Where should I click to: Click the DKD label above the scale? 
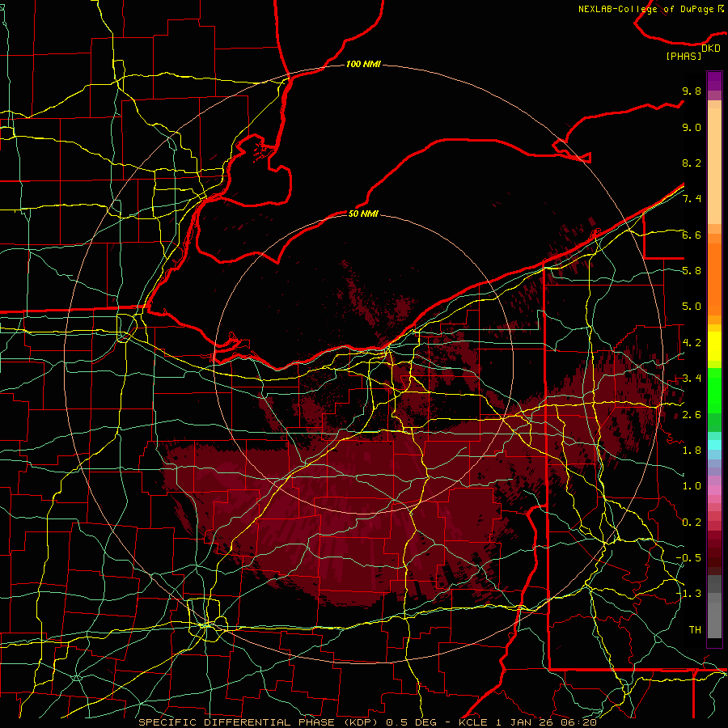[711, 49]
